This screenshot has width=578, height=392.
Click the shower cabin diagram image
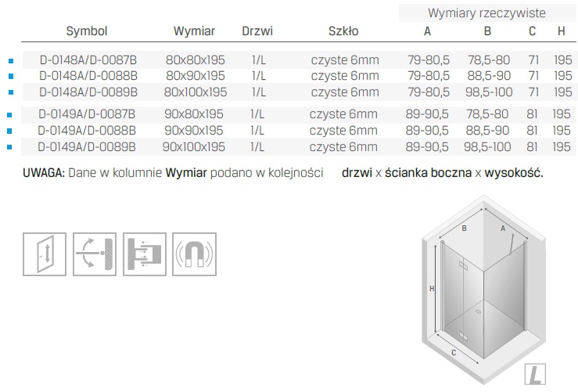[x=483, y=290]
